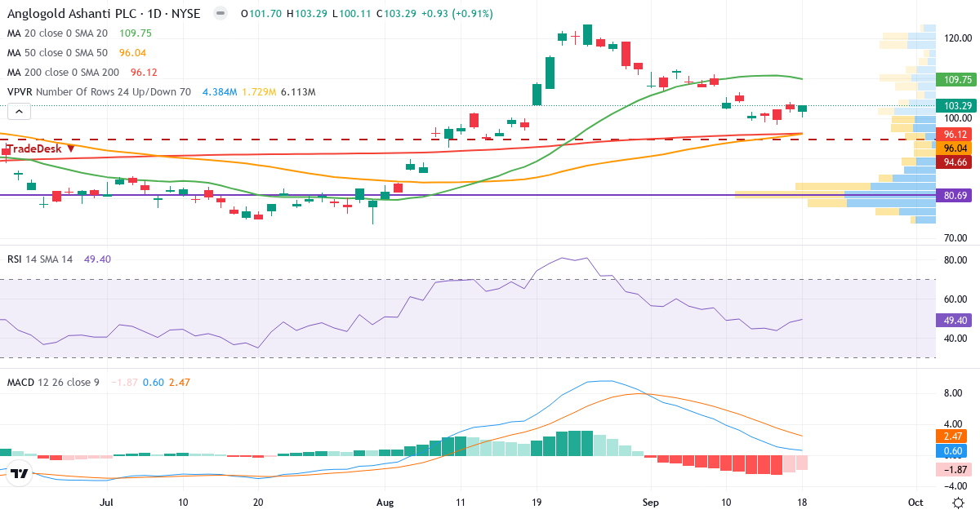Screen dimensions: 980x514
Task: Click the MA 20 value 109.75 in legend
Action: (136, 33)
